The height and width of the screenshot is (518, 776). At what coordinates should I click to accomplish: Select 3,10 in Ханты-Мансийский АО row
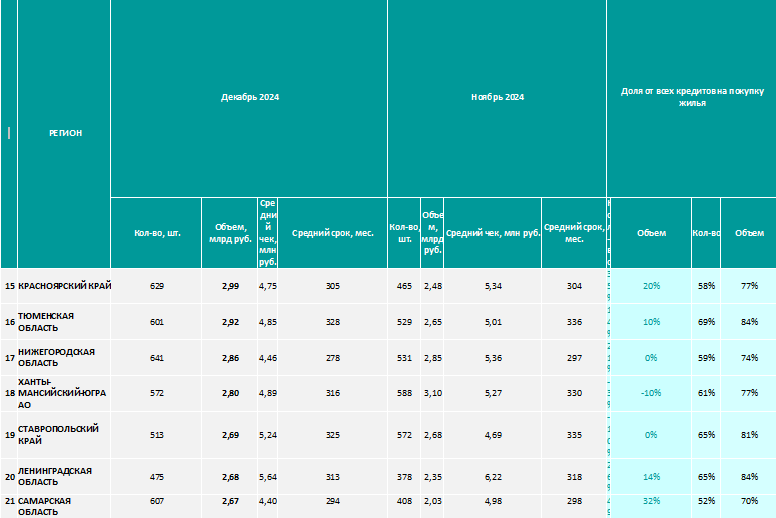[x=433, y=393]
